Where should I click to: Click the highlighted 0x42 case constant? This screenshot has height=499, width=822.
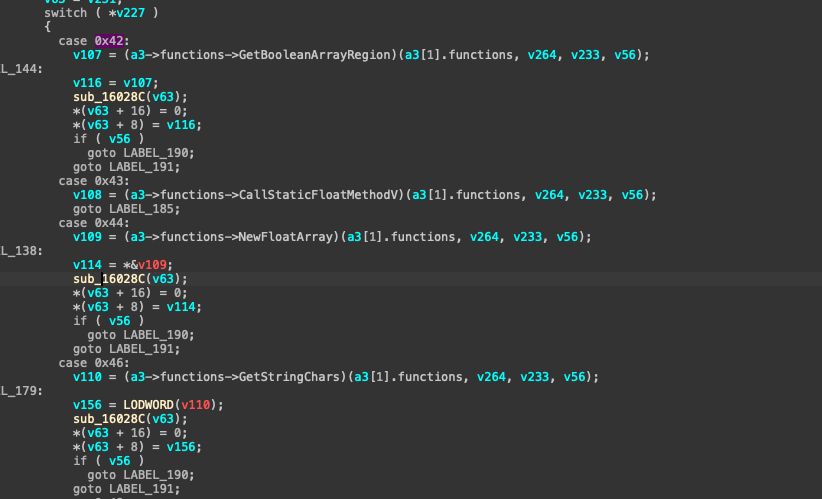point(109,40)
